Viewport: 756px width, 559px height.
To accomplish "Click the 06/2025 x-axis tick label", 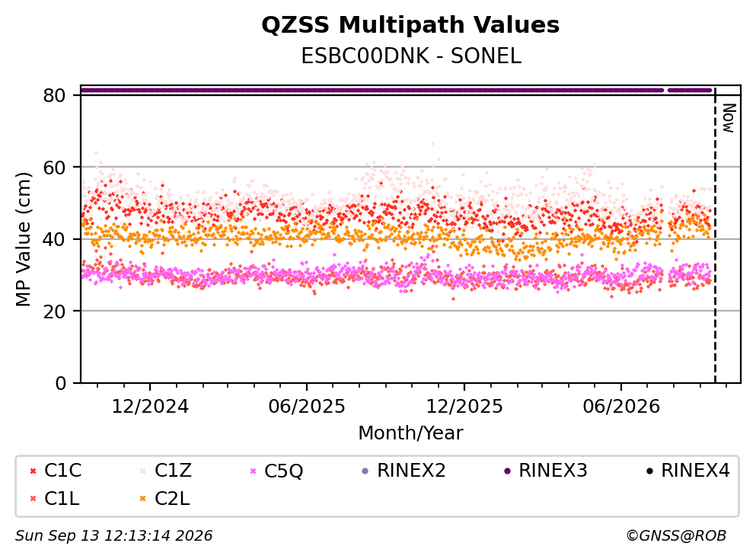I will pos(307,407).
